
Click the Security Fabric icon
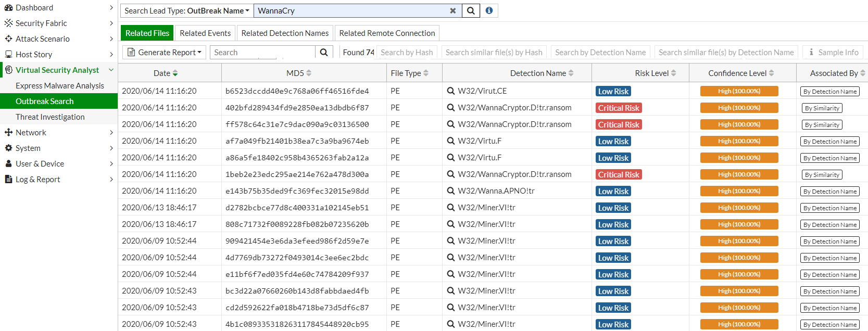coord(8,23)
